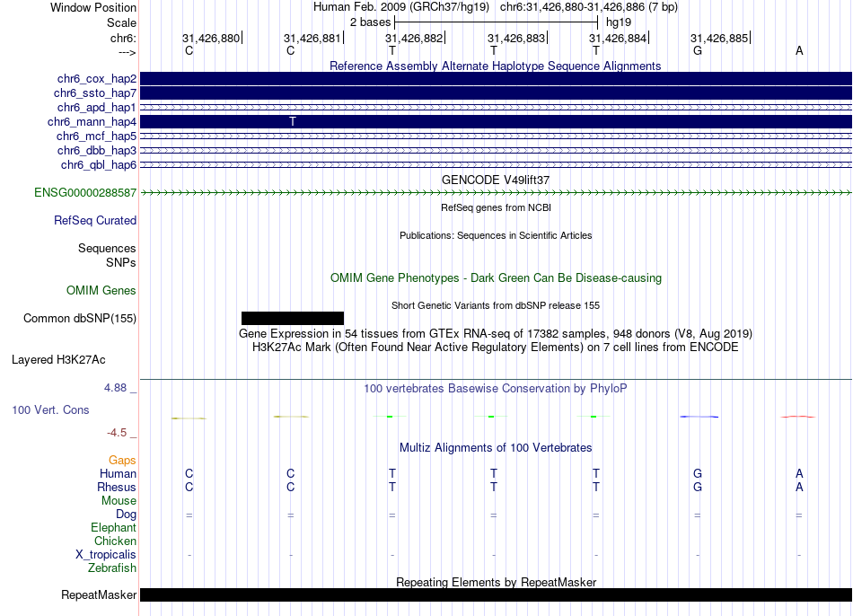Open the chr6_cox_hap2 track label
The width and height of the screenshot is (853, 616).
point(97,79)
